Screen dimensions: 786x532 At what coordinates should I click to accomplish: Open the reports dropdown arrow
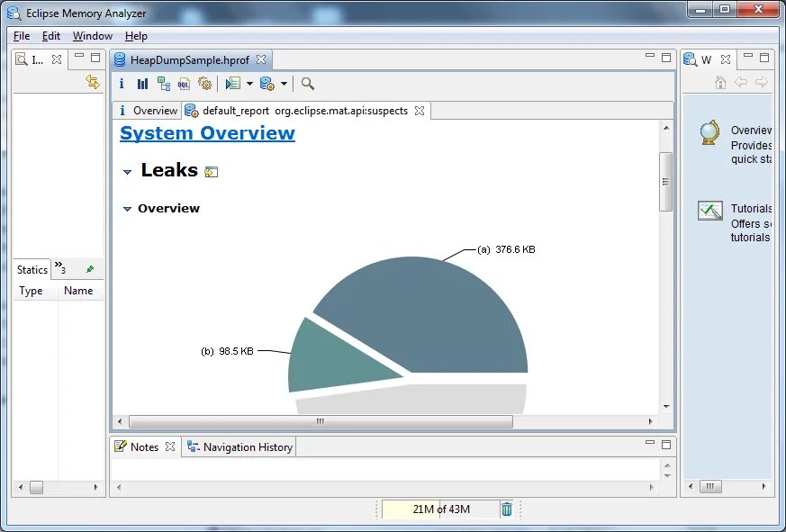click(249, 84)
